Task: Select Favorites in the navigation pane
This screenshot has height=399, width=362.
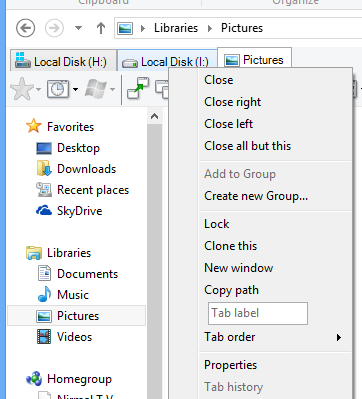Action: tap(70, 127)
